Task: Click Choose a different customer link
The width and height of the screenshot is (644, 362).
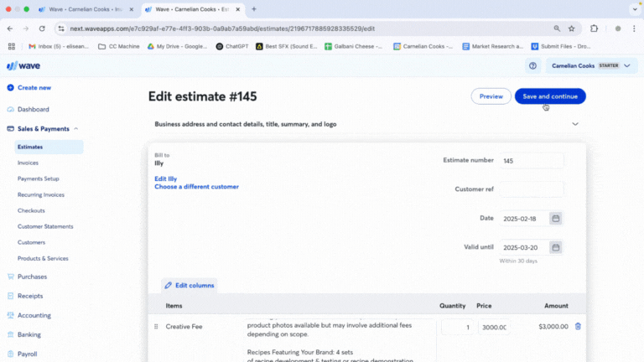Action: (x=196, y=187)
